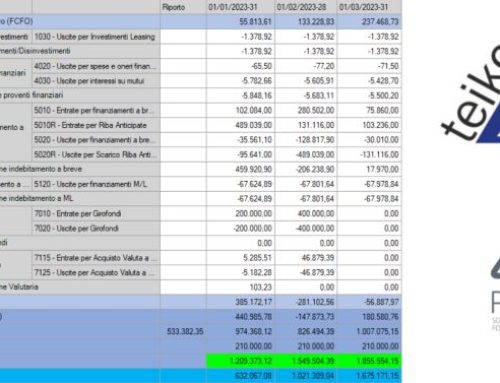The image size is (500, 383).
Task: Click the value 459.920,90
Action: (254, 169)
